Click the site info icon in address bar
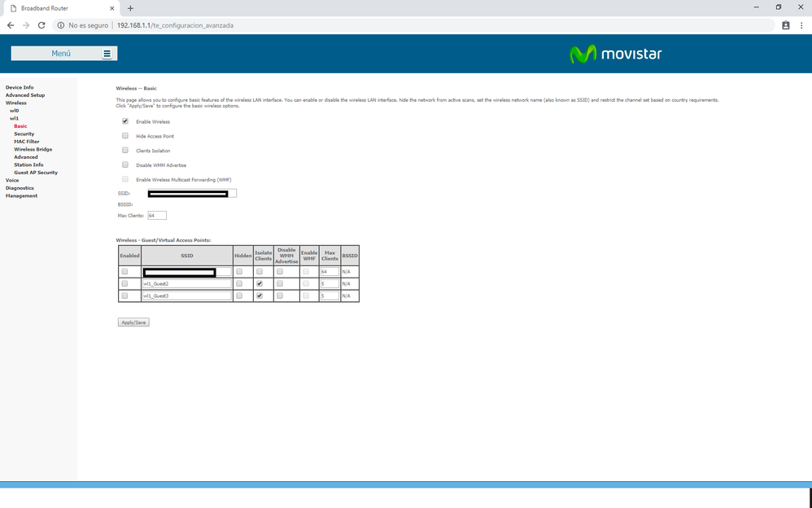Screen dimensions: 812x508 pos(61,25)
